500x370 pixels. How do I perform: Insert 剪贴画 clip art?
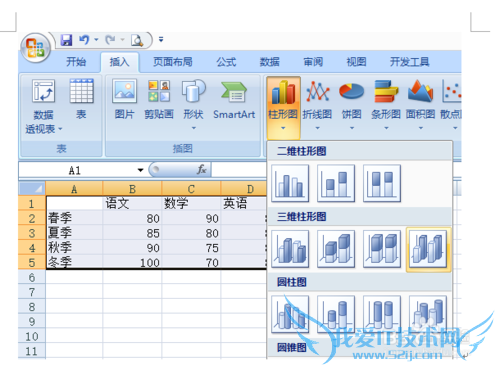tap(159, 99)
